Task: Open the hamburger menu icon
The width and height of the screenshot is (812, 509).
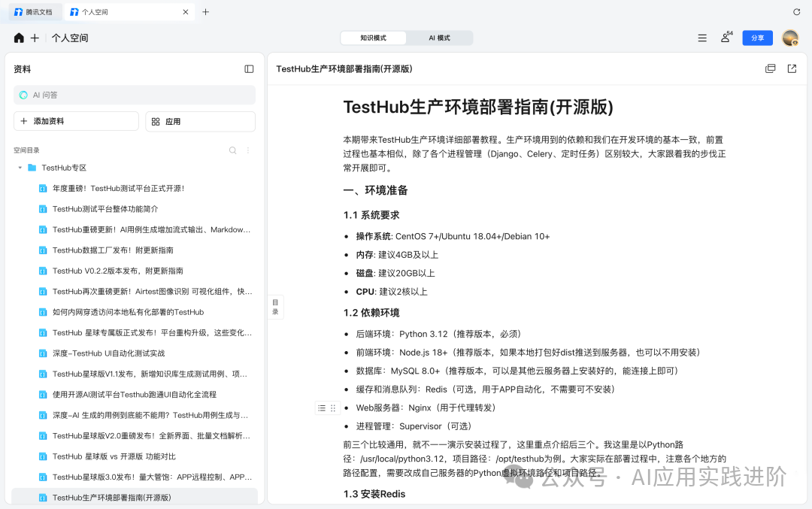Action: pos(702,38)
